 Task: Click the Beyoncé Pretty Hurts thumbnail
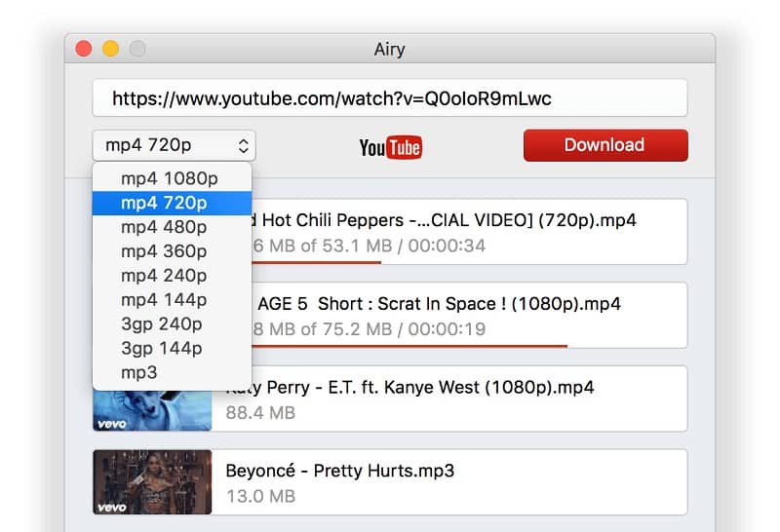[152, 481]
